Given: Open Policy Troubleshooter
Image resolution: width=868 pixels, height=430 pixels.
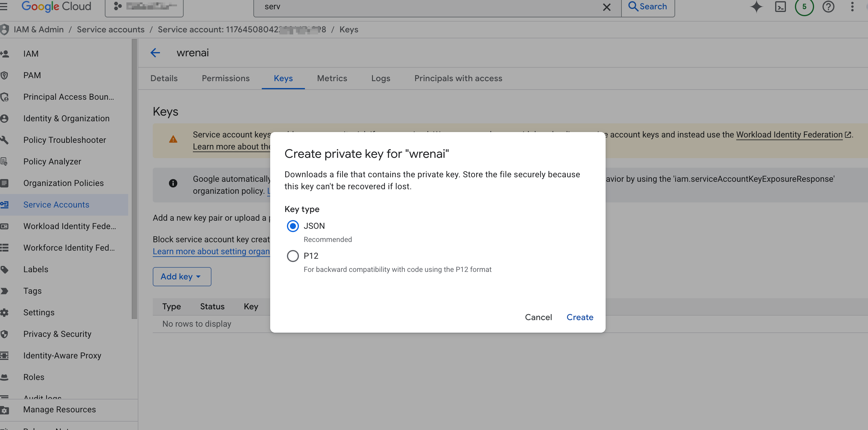Looking at the screenshot, I should 65,140.
